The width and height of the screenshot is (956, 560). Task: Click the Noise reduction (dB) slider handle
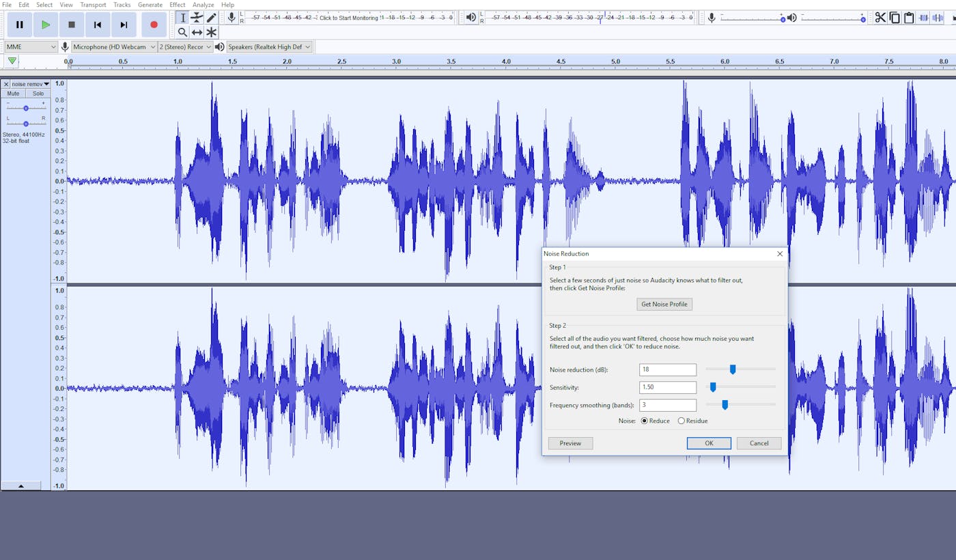tap(733, 369)
